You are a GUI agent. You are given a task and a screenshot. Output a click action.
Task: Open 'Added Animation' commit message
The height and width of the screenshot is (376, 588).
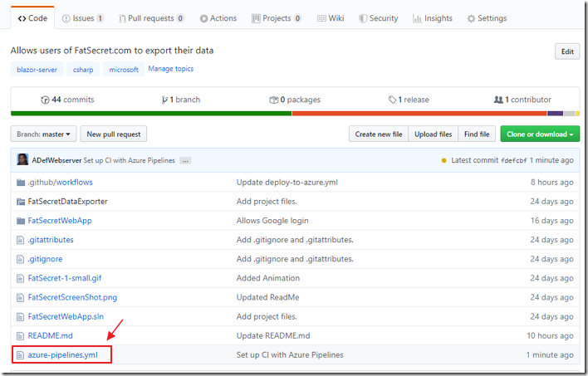pos(267,278)
